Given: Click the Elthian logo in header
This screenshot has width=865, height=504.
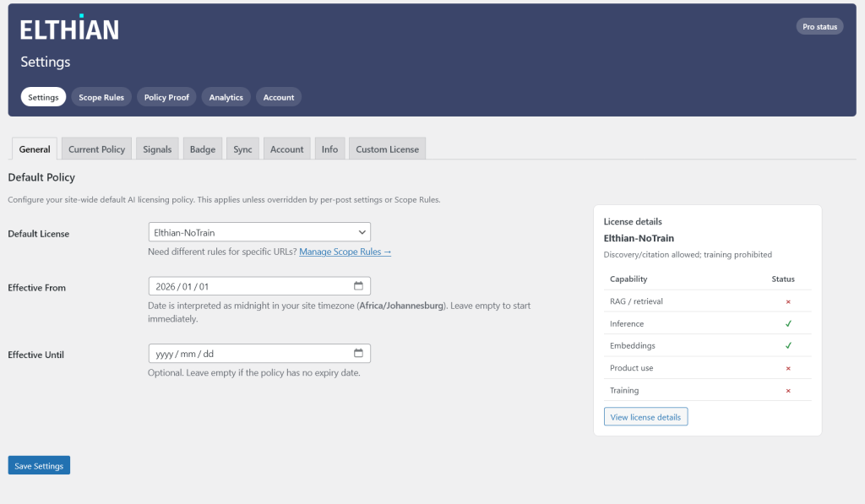Looking at the screenshot, I should 69,30.
